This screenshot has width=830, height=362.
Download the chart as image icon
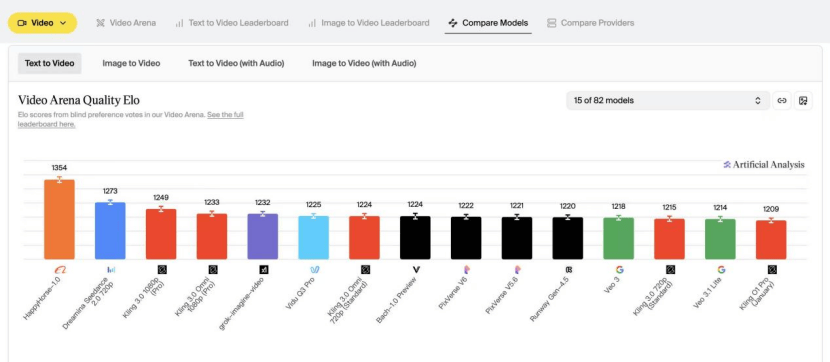(803, 101)
